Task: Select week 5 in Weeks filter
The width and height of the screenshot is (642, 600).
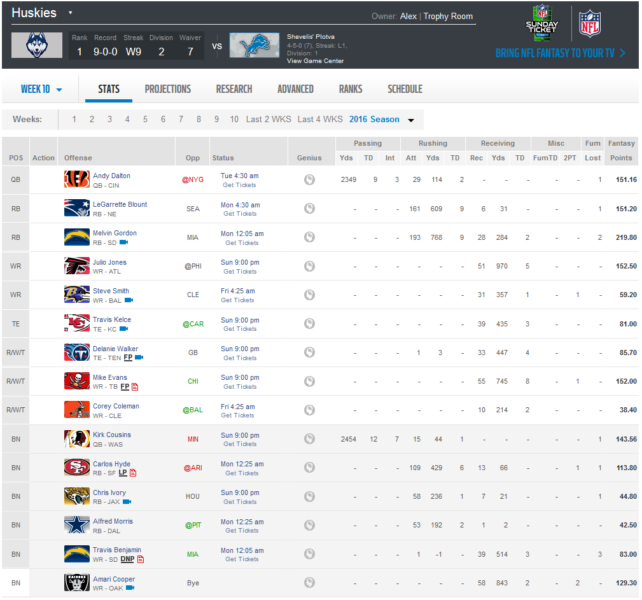Action: tap(145, 119)
